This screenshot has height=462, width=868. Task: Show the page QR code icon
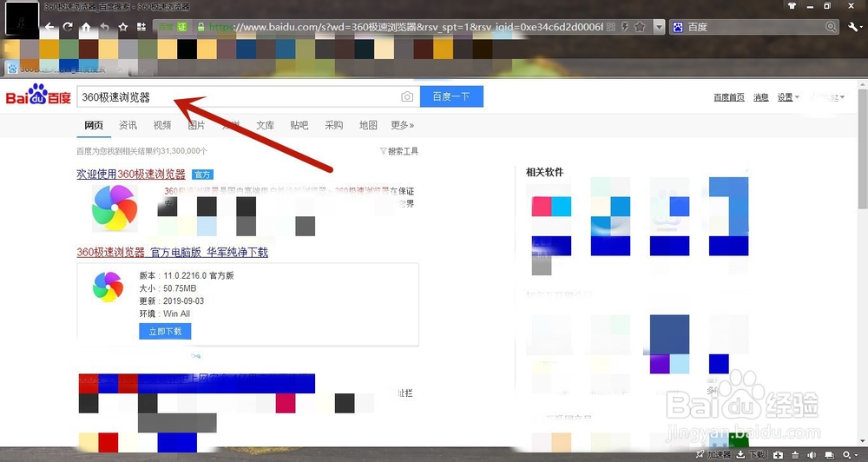coord(611,27)
